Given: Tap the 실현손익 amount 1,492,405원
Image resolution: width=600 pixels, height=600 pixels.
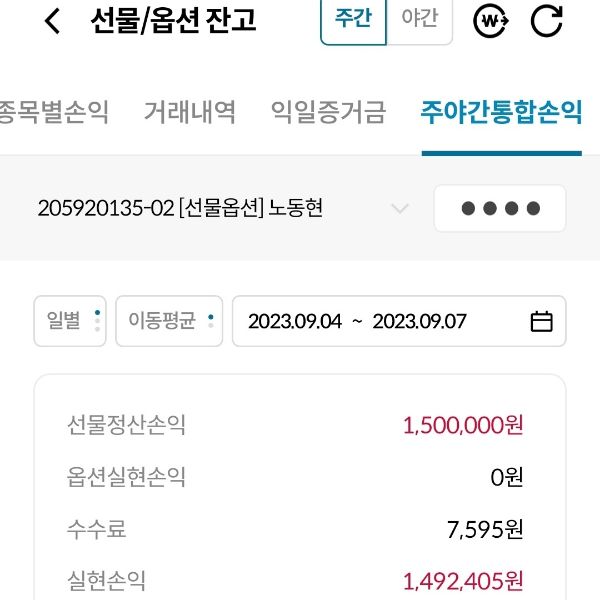Looking at the screenshot, I should pos(462,580).
